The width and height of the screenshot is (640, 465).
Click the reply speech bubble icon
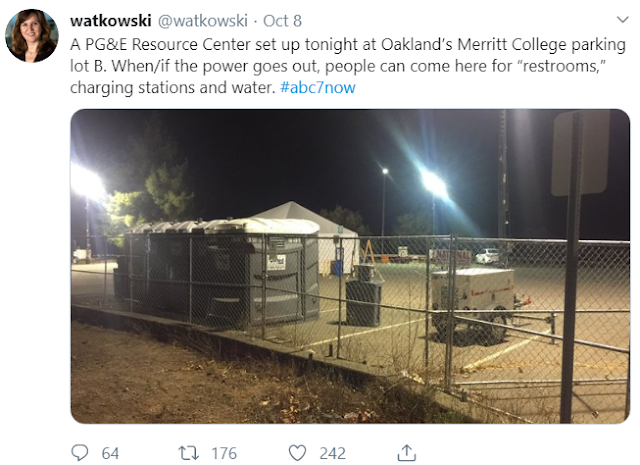[x=82, y=453]
